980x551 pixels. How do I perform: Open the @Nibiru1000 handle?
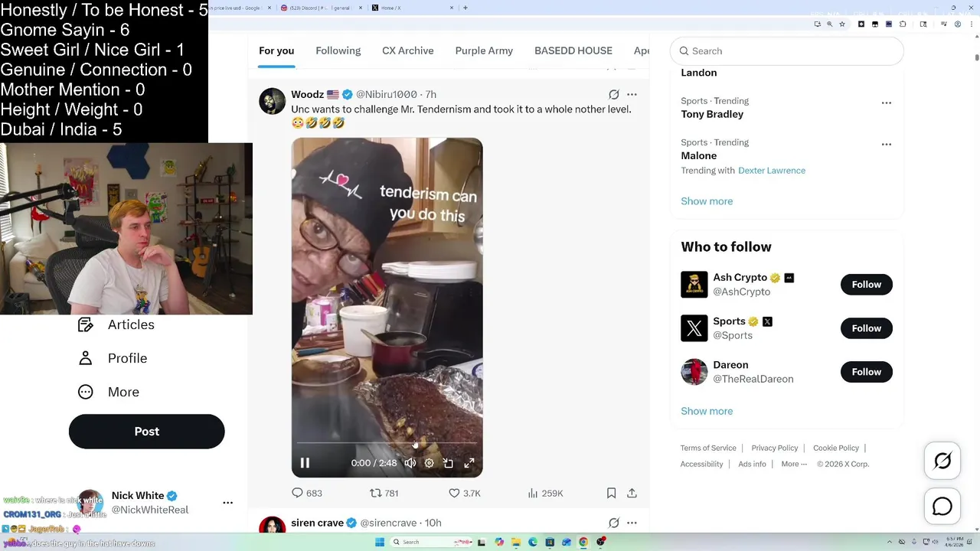tap(386, 94)
